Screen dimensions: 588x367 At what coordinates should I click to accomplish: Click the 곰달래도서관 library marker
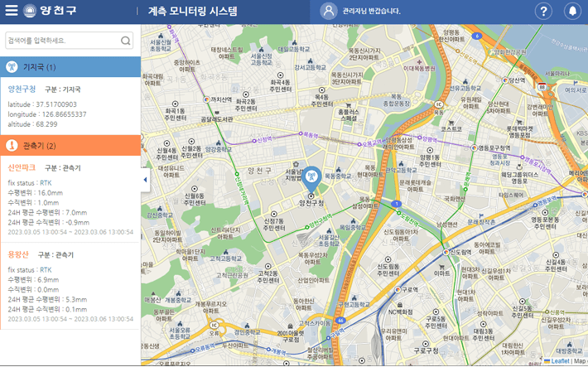coord(217,113)
